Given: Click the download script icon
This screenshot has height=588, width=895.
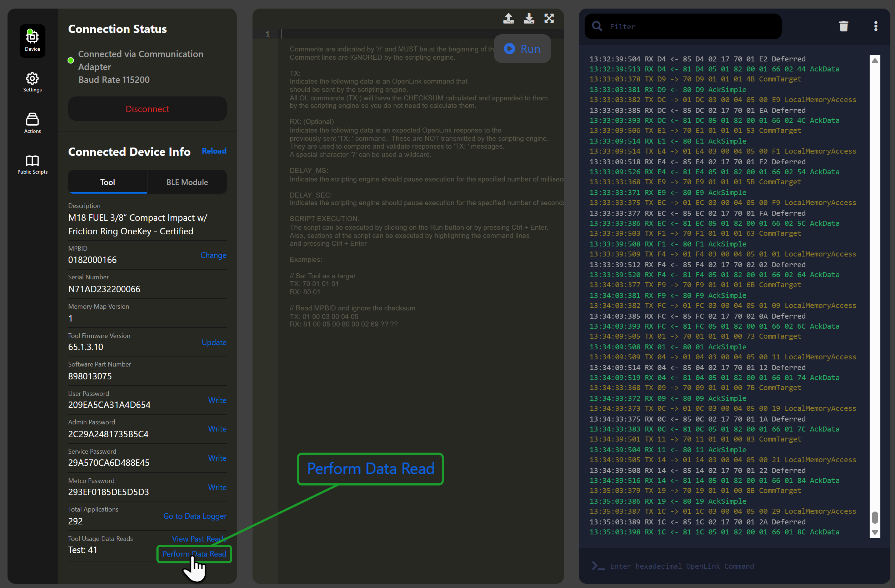Looking at the screenshot, I should click(529, 18).
